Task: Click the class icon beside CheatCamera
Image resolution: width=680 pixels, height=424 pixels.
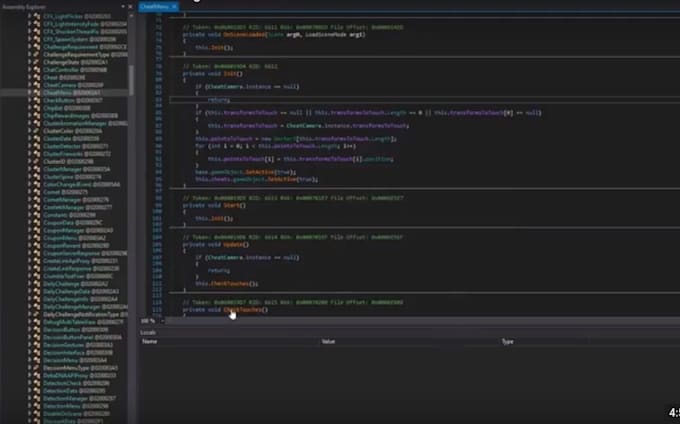Action: (37, 85)
